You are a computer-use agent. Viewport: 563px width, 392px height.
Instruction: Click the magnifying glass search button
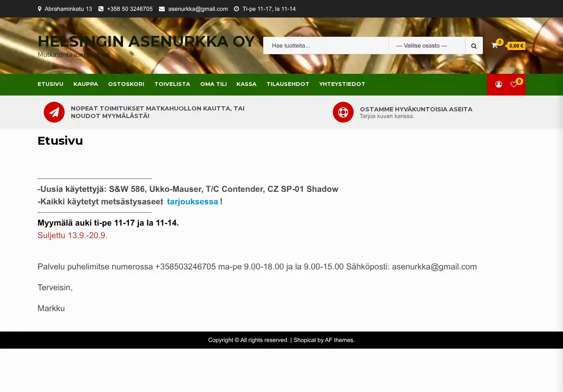pos(474,46)
